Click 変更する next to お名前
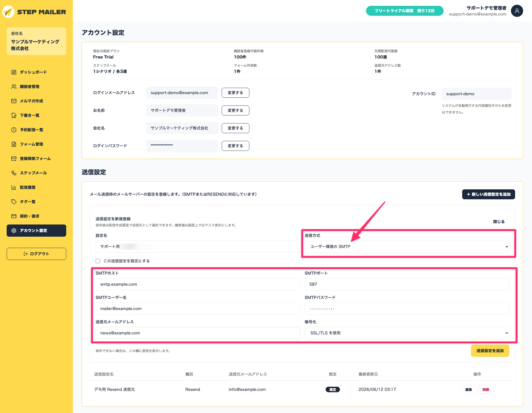The height and width of the screenshot is (413, 532). tap(235, 110)
